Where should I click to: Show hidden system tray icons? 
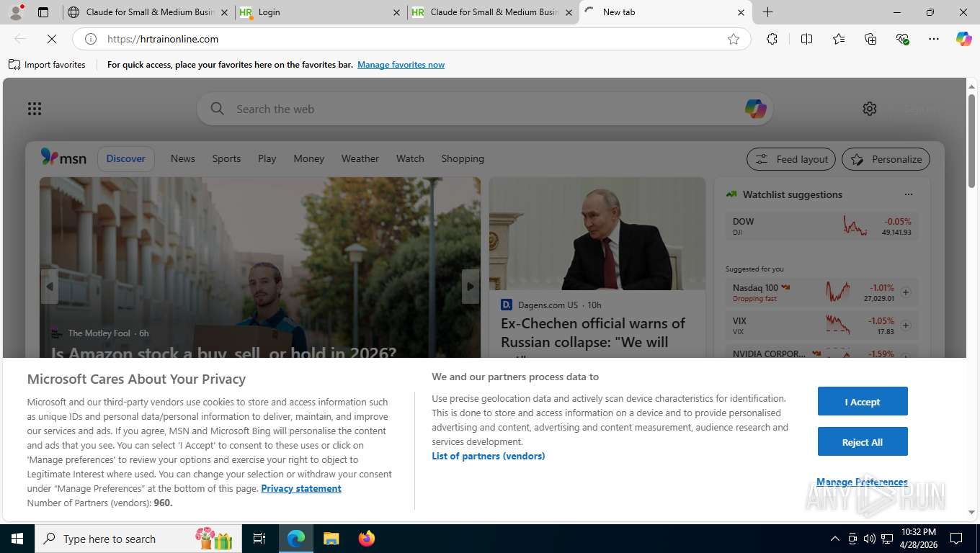point(835,539)
